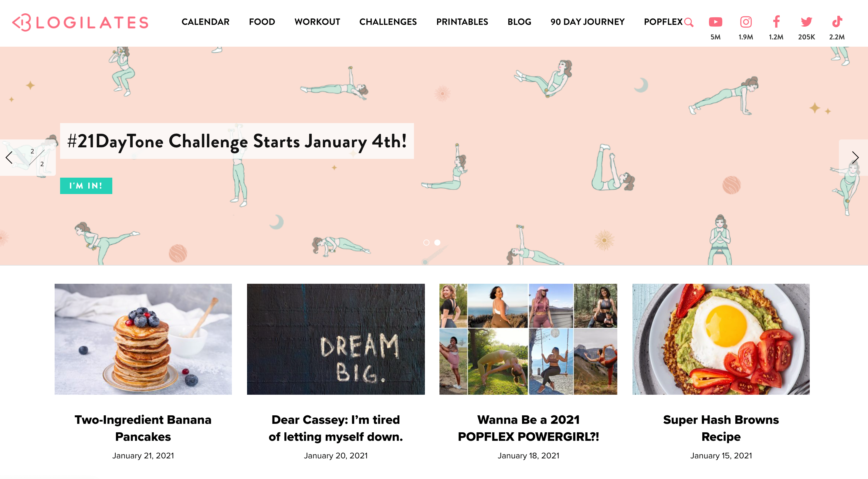The image size is (868, 479).
Task: Go to previous slide arrow
Action: click(x=9, y=157)
